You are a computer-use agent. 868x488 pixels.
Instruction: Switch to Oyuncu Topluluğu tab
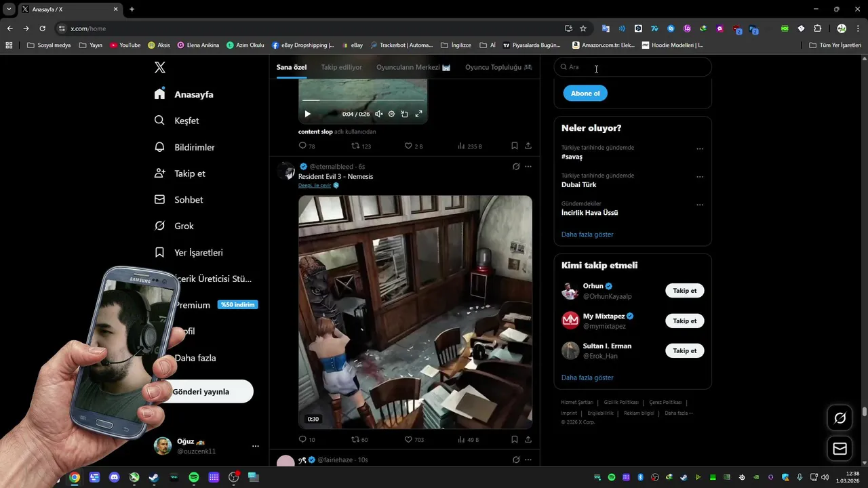coord(498,67)
